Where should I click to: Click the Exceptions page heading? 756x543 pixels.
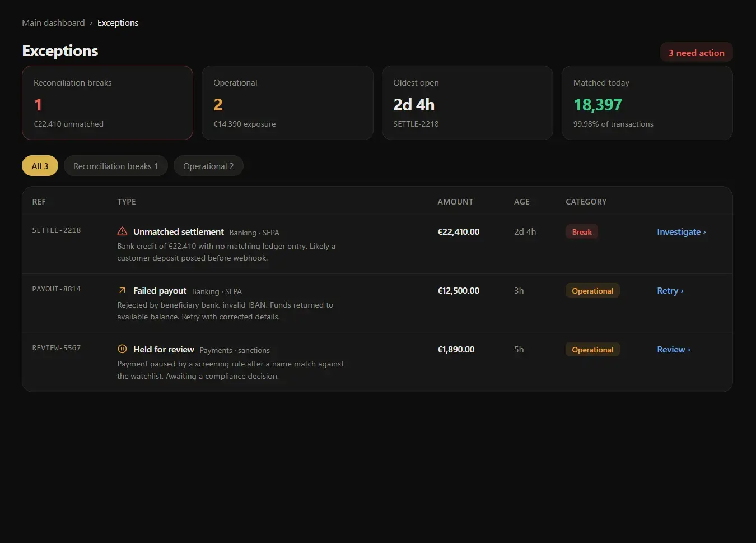[60, 50]
